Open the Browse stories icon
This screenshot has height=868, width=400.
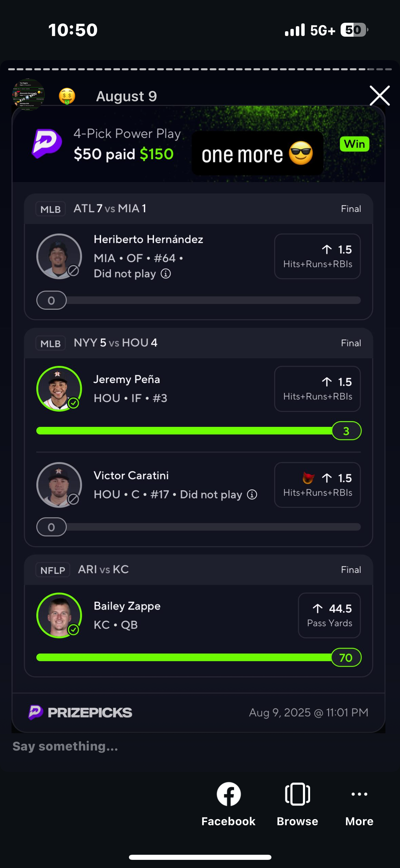pyautogui.click(x=297, y=794)
